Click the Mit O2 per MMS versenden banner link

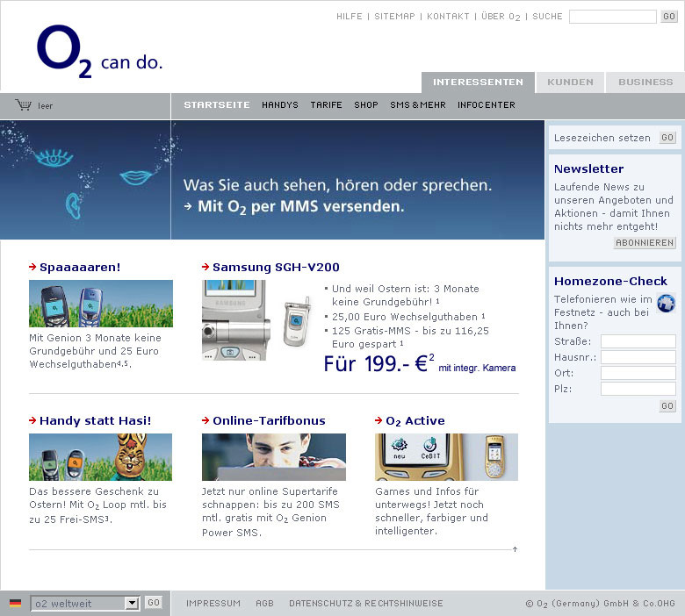300,206
